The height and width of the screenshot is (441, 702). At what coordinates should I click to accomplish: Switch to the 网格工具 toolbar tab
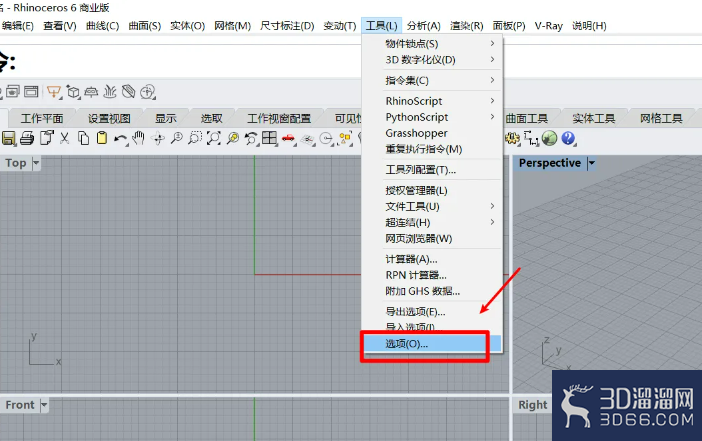[x=661, y=119]
